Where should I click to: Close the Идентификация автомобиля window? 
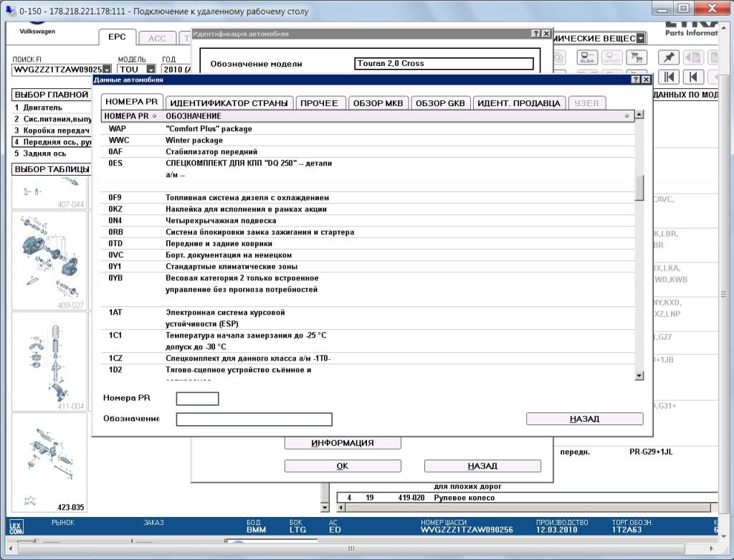click(546, 34)
